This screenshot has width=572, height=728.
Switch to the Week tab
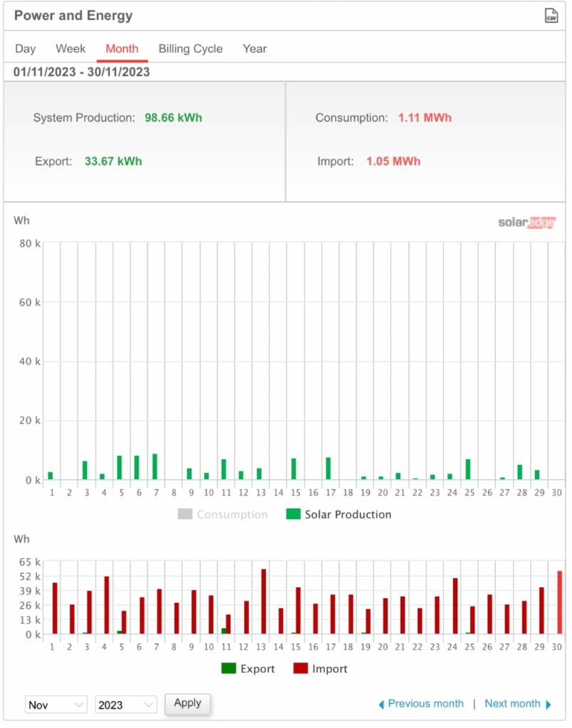(70, 49)
